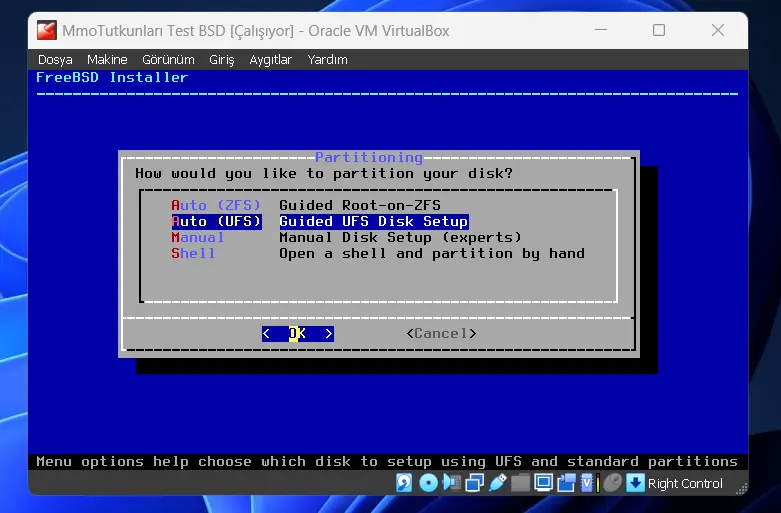
Task: Click the optical disc status icon
Action: point(428,483)
